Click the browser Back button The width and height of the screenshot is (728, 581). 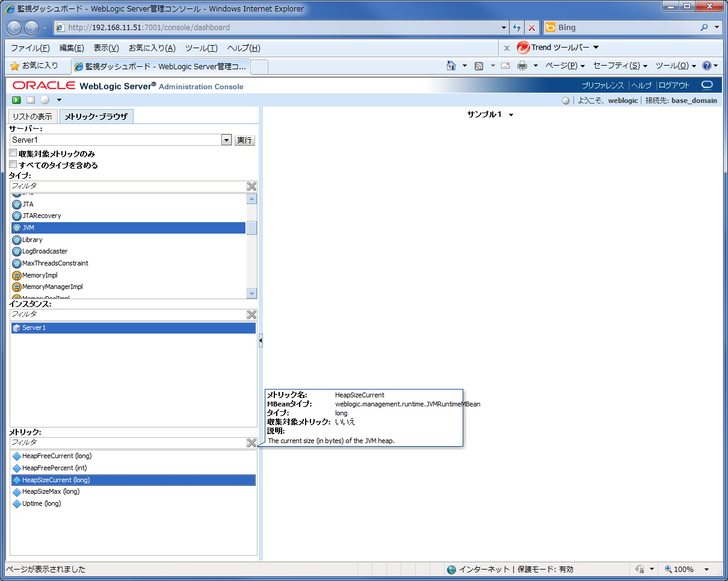pos(14,28)
